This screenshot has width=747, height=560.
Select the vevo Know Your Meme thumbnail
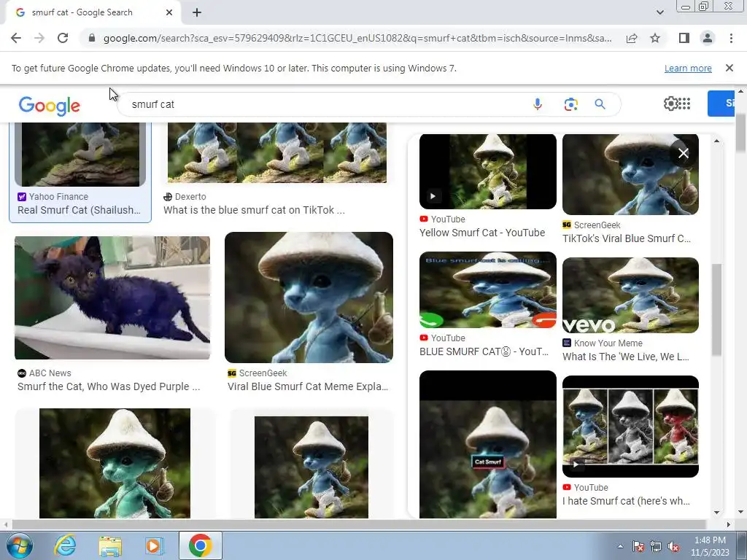tap(630, 295)
